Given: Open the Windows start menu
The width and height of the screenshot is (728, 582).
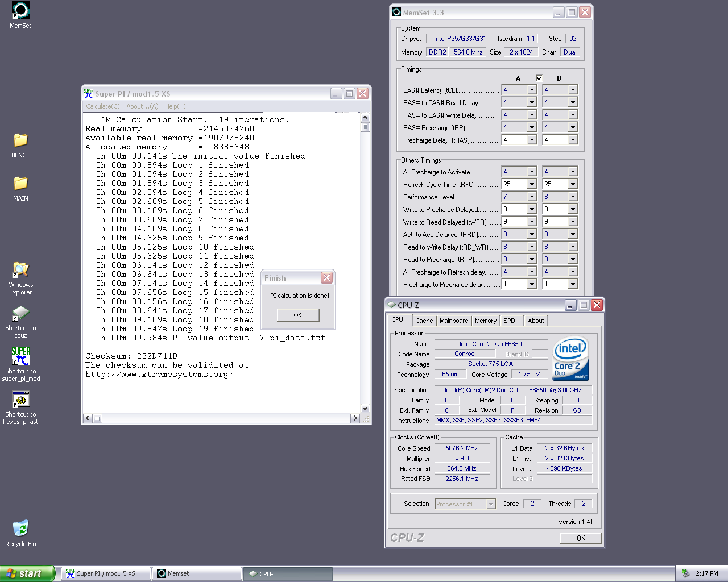Looking at the screenshot, I should [x=27, y=573].
